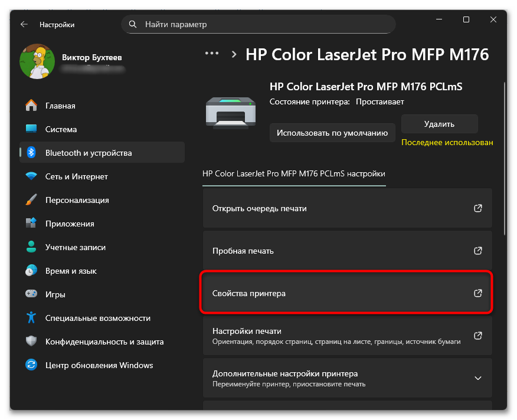Go to Конфиденциальность и защита

click(x=102, y=342)
